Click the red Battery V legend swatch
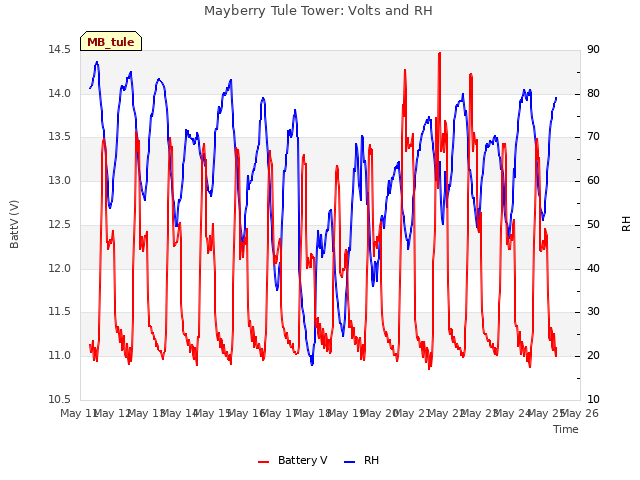Viewport: 640px width, 480px height. pos(264,462)
